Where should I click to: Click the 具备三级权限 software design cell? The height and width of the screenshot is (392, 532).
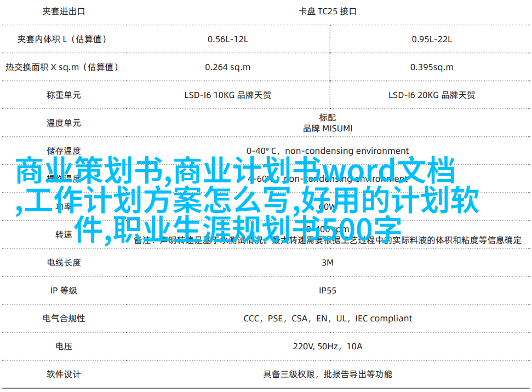coord(328,374)
